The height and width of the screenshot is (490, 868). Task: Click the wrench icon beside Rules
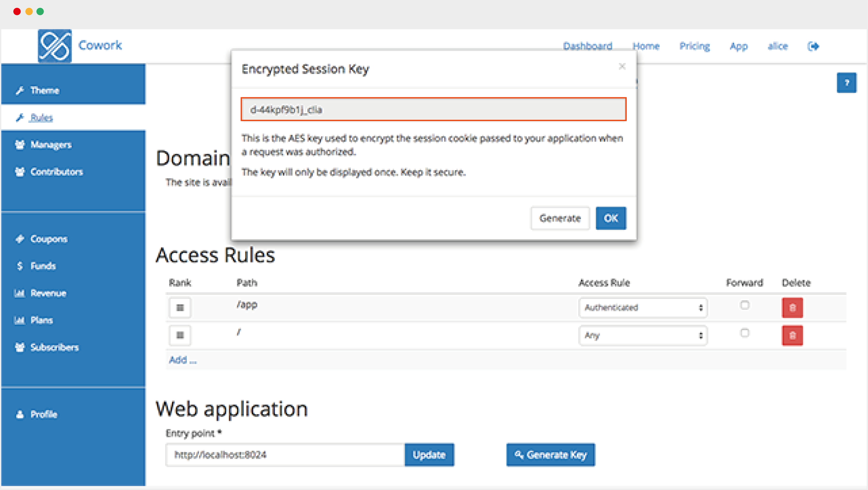click(20, 118)
